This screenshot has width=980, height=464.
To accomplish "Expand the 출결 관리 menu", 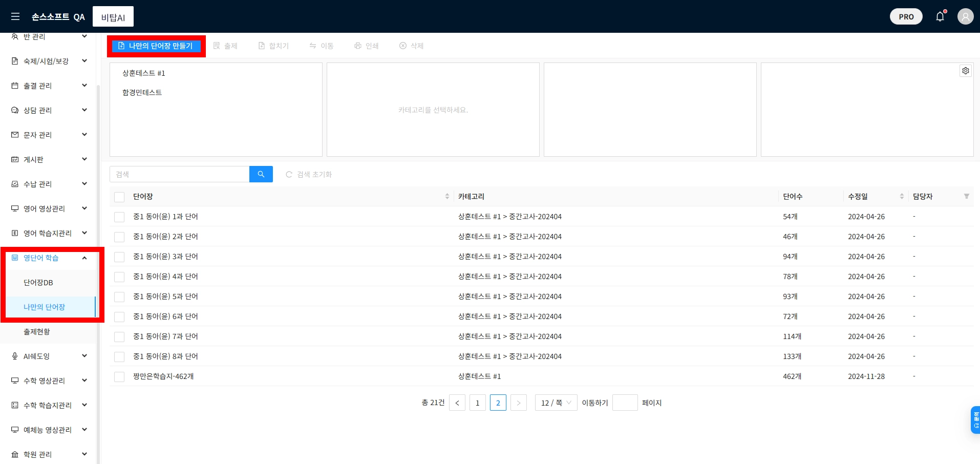I will point(49,86).
